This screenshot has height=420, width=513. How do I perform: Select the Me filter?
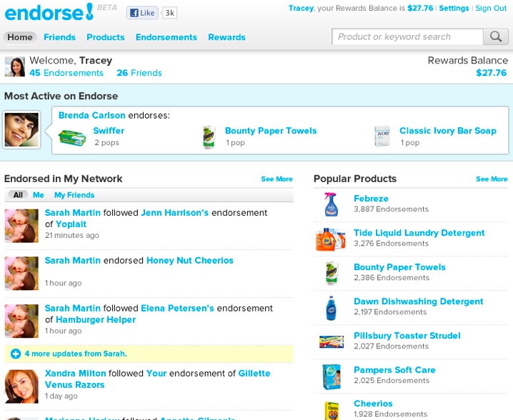pyautogui.click(x=39, y=195)
